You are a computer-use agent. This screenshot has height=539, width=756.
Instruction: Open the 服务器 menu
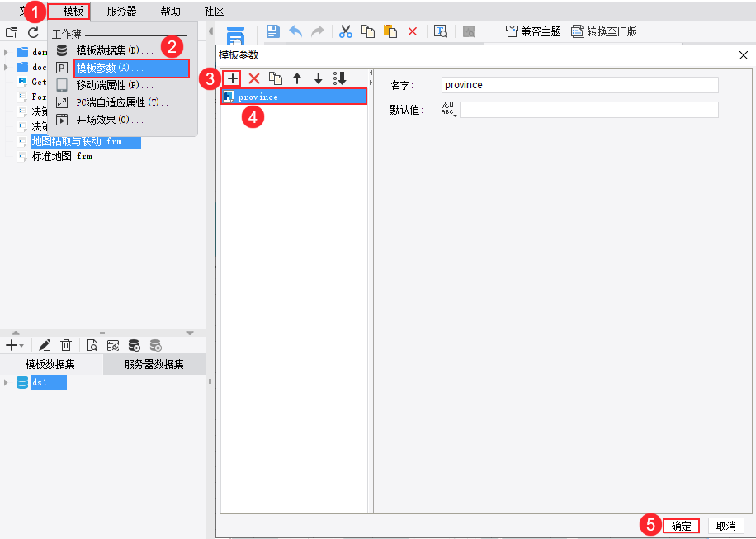coord(121,11)
